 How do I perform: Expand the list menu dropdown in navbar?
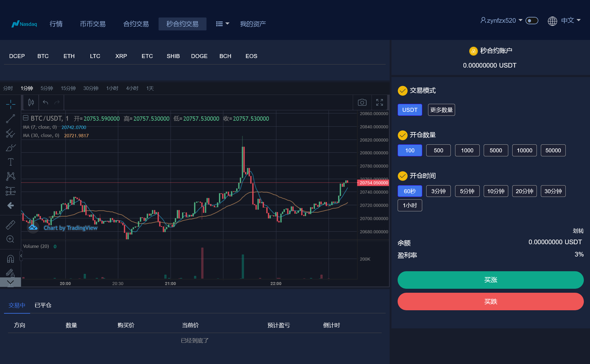[x=222, y=24]
